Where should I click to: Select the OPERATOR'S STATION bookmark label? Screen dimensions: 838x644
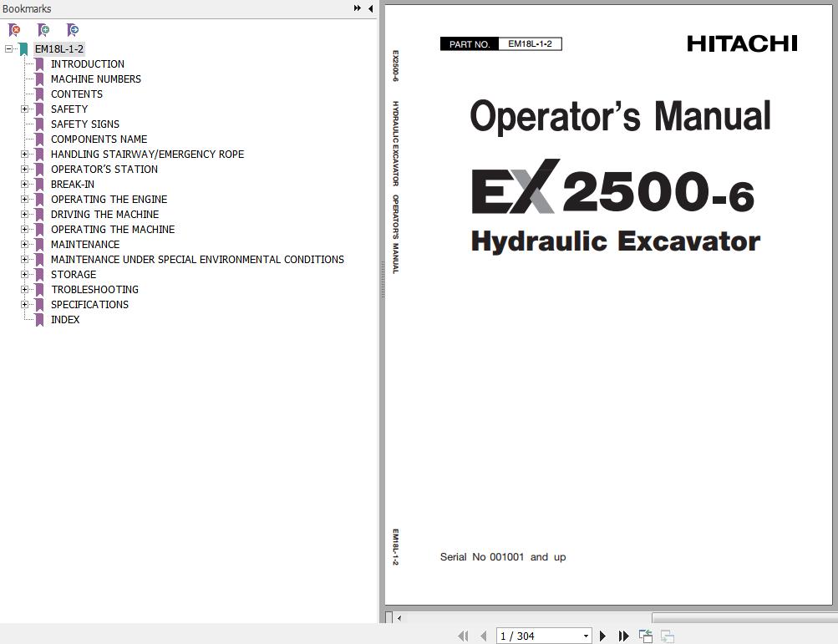(104, 169)
